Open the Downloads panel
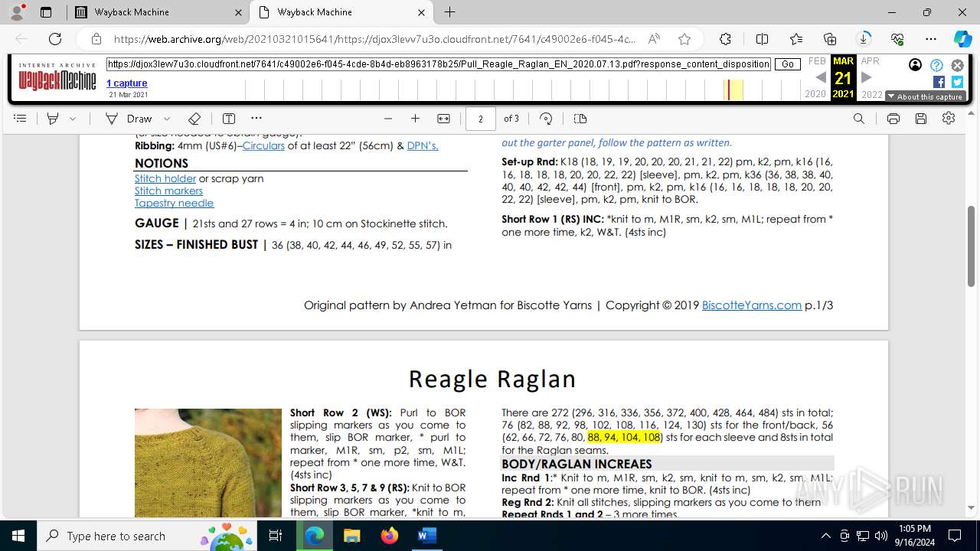Screen dimensions: 980x551 (x=864, y=39)
